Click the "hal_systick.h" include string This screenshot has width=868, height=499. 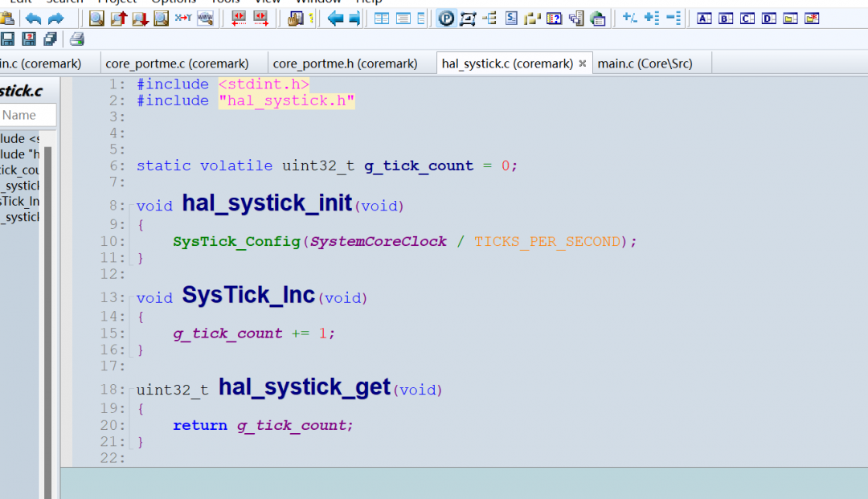click(286, 100)
